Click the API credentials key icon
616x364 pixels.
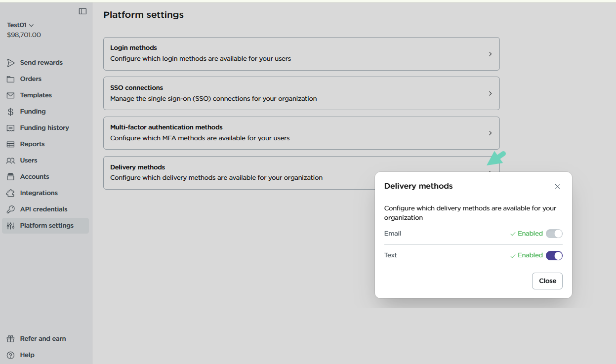[x=10, y=209]
